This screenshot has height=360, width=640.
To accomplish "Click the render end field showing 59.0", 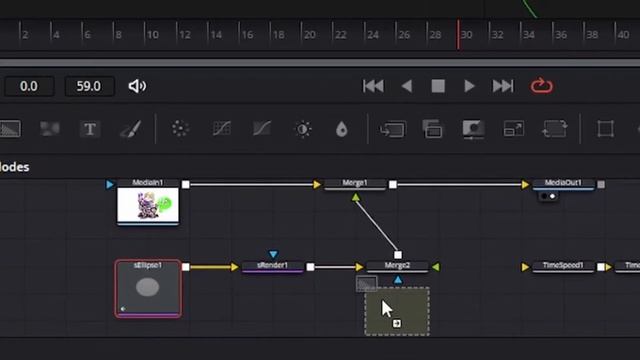I will point(89,86).
